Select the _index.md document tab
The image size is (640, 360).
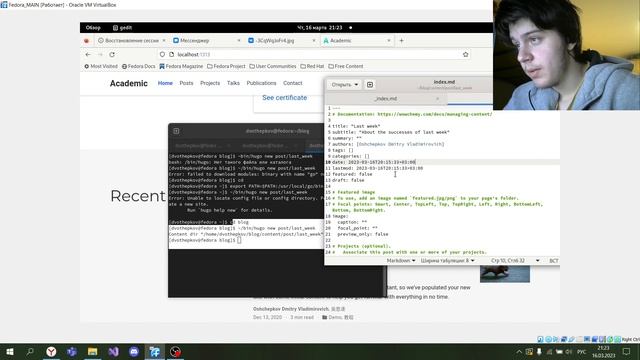386,99
